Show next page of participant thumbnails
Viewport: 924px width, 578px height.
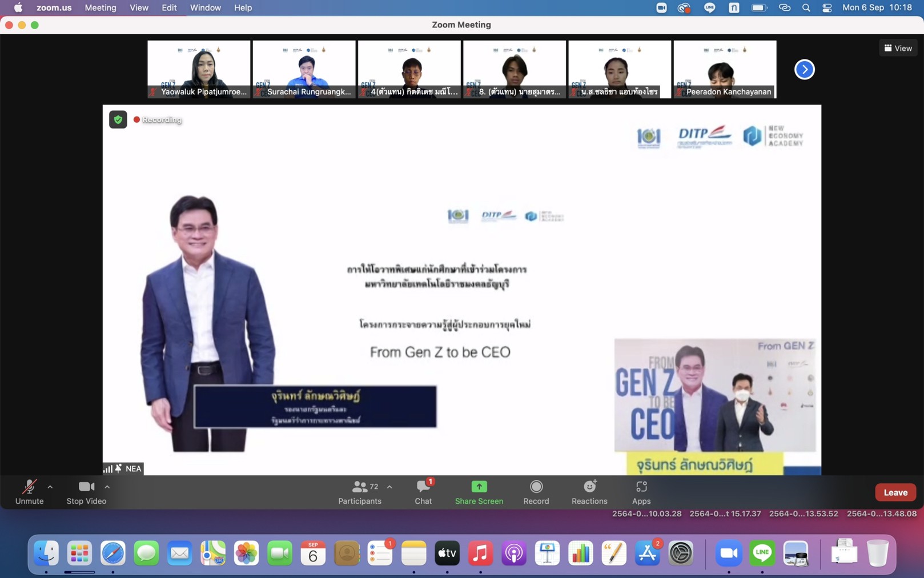click(x=805, y=70)
